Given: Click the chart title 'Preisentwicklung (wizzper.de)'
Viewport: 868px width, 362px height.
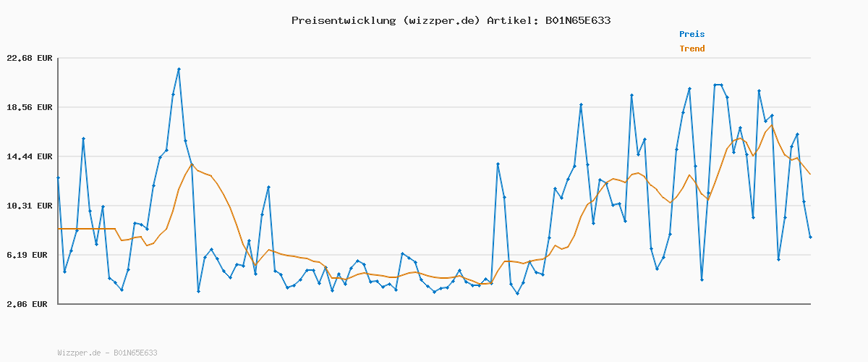Looking at the screenshot, I should [x=386, y=20].
